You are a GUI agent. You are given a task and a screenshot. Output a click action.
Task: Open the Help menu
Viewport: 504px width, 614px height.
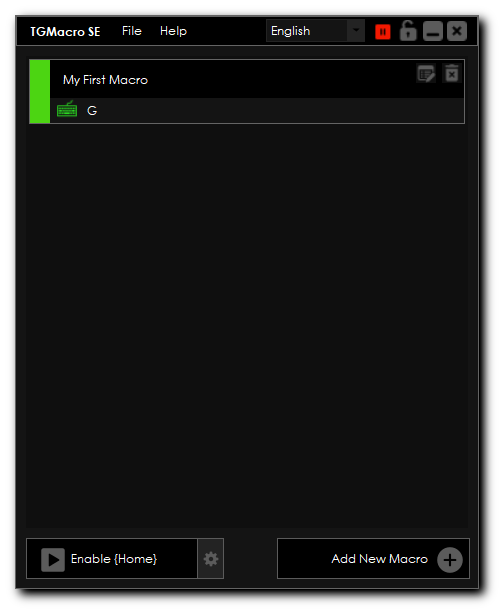(x=173, y=31)
